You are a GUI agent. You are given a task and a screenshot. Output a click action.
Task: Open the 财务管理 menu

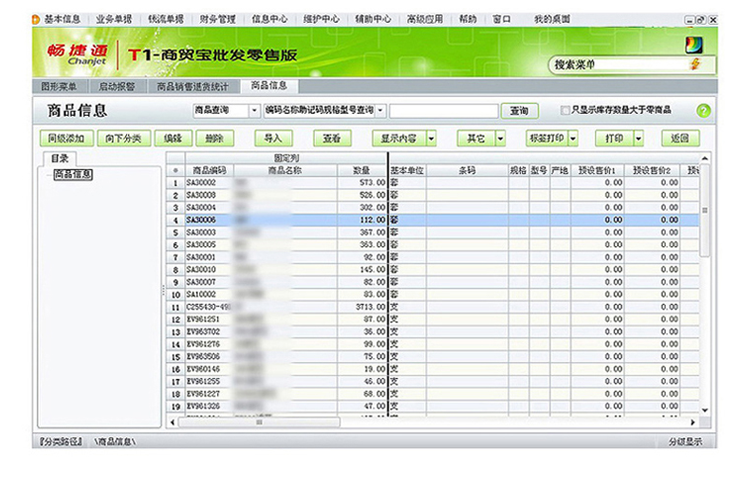pos(218,20)
